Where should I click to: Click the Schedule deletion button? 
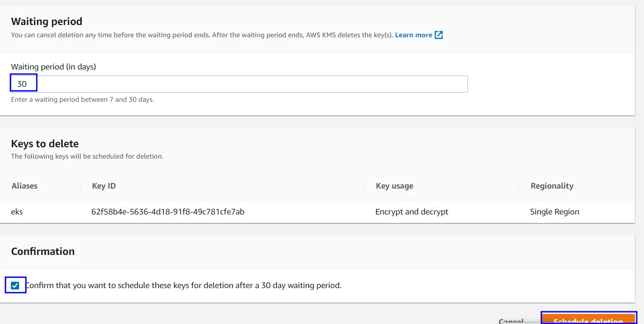588,319
